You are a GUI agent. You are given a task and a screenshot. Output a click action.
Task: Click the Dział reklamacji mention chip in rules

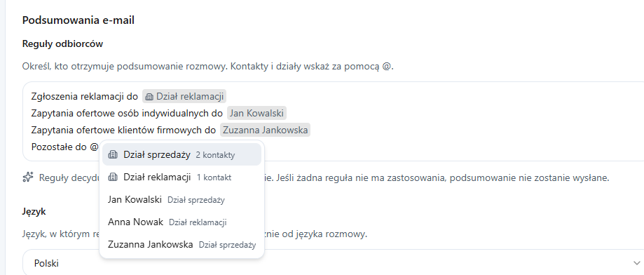(x=184, y=97)
